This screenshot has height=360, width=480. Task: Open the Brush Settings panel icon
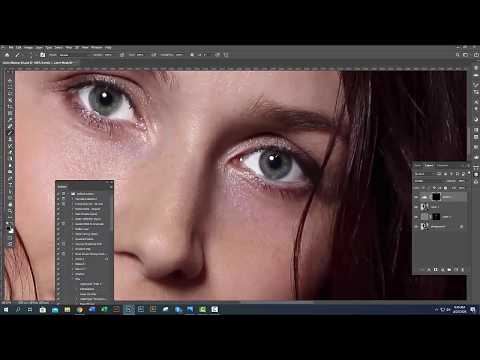click(42, 55)
